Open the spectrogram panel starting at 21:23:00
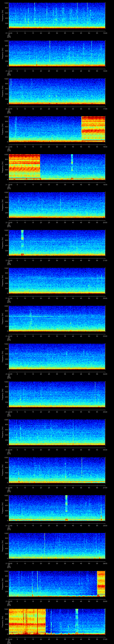 point(57,357)
